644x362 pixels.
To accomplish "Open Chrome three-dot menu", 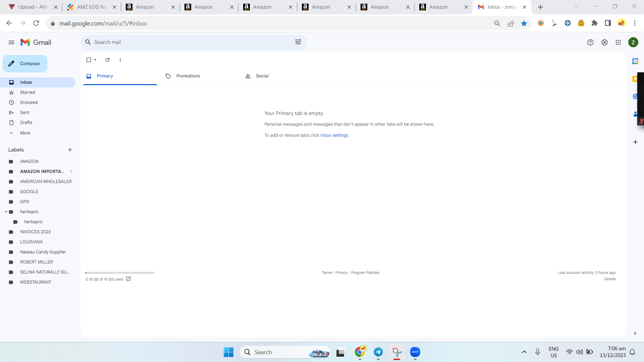I will click(635, 23).
